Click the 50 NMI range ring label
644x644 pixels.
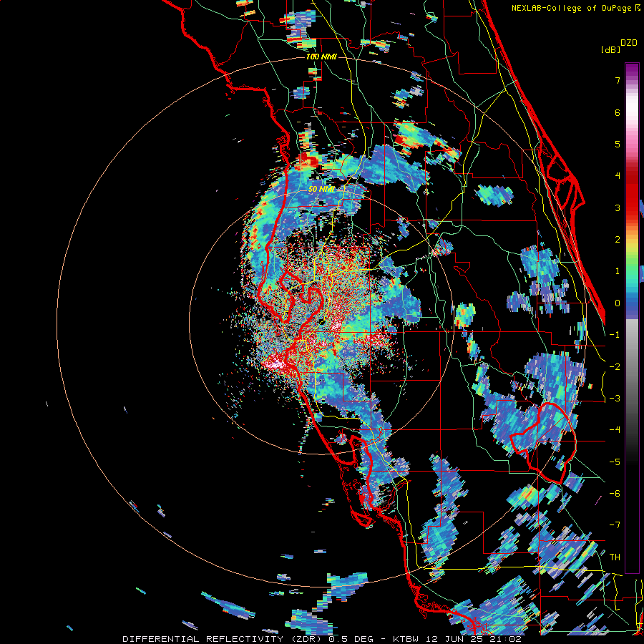click(321, 190)
